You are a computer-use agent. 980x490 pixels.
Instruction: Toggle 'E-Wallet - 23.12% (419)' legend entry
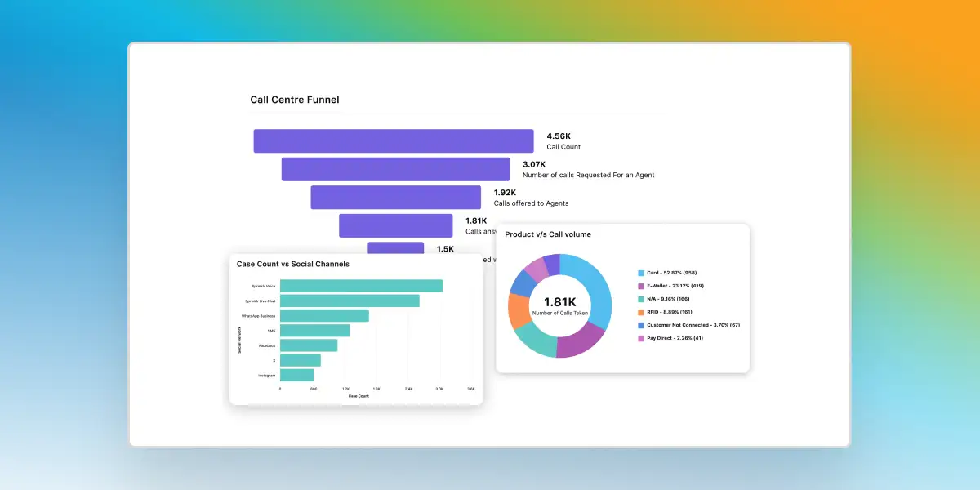pyautogui.click(x=670, y=286)
